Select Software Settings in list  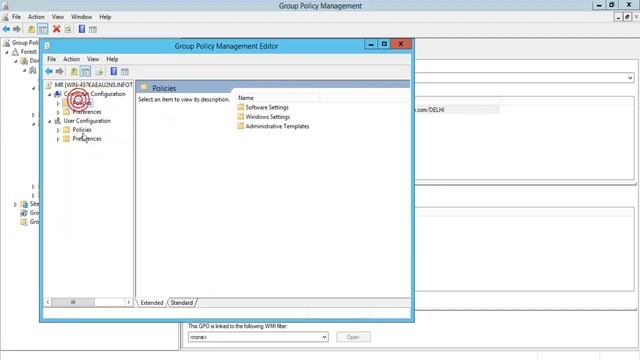[267, 107]
